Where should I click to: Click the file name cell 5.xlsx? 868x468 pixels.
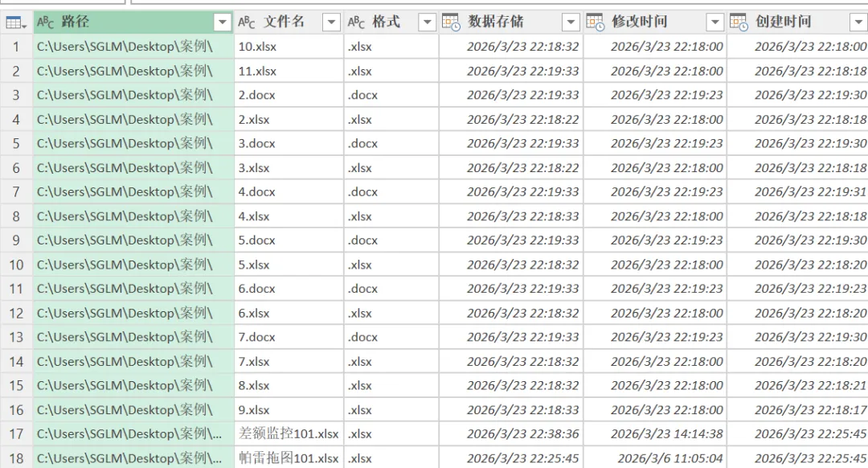(289, 265)
